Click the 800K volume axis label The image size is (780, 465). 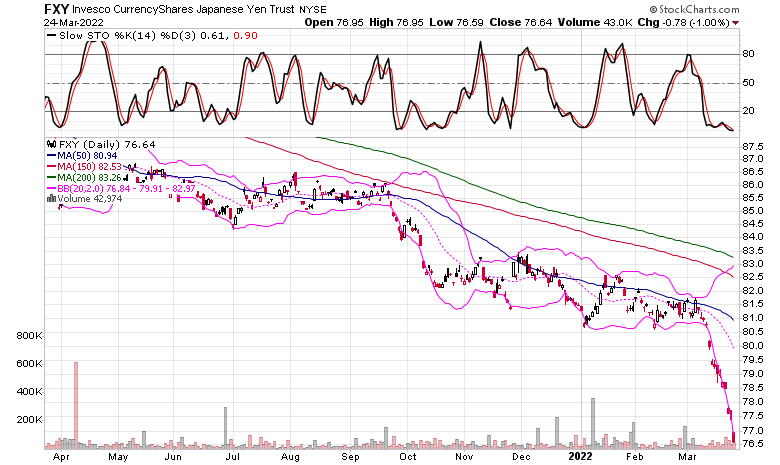(x=29, y=336)
